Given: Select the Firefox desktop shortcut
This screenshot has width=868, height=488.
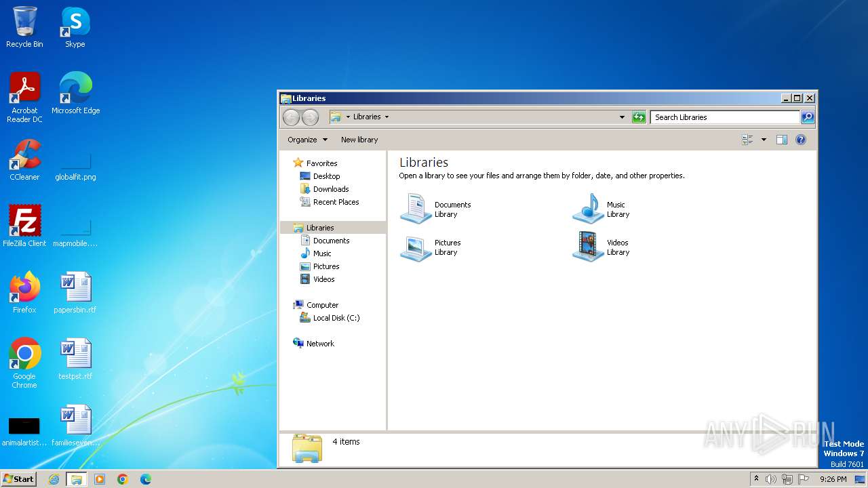Looking at the screenshot, I should (x=24, y=292).
